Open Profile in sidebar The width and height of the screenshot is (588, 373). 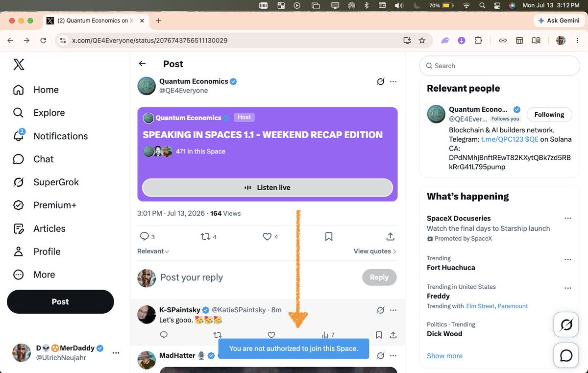36,251
